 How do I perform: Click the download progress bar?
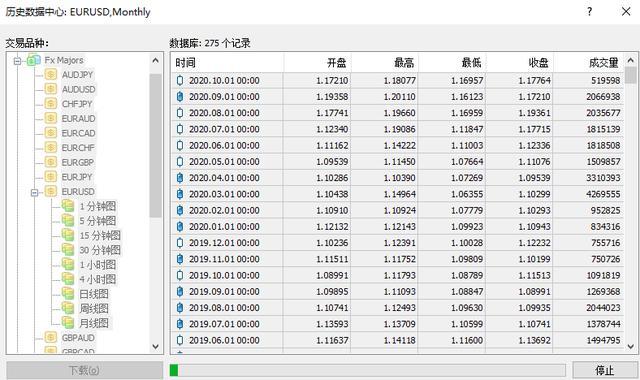[368, 370]
